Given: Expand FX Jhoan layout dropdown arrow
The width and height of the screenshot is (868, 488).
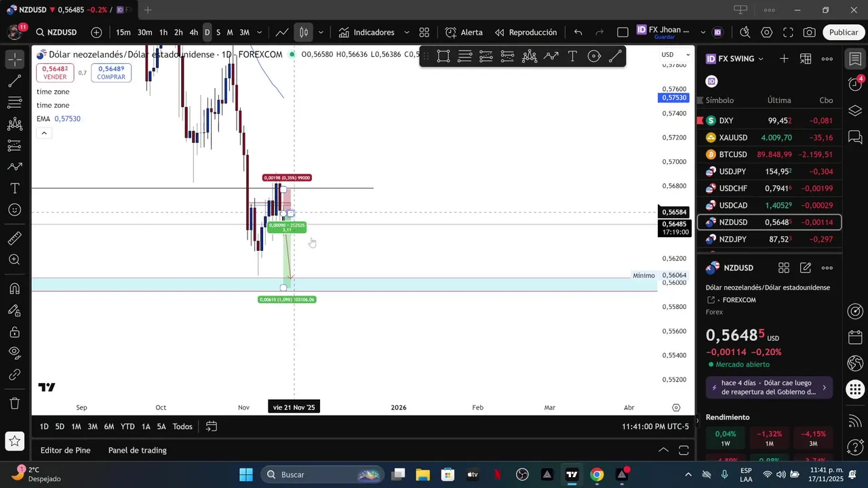Looking at the screenshot, I should (x=703, y=33).
